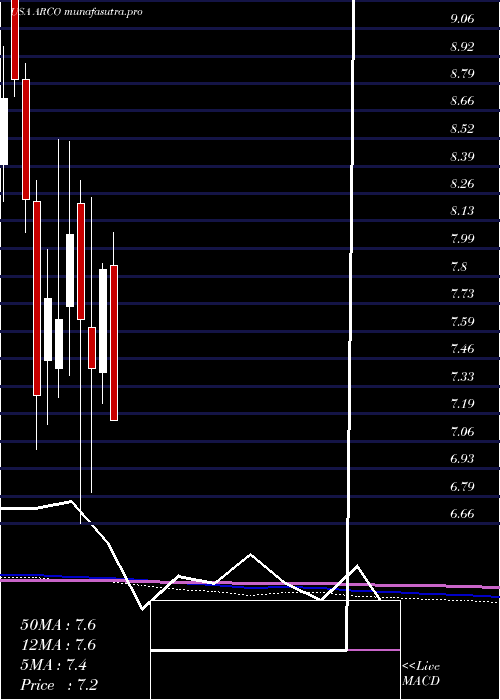The width and height of the screenshot is (500, 700).
Task: Click the 8.26 price axis label
Action: (462, 184)
